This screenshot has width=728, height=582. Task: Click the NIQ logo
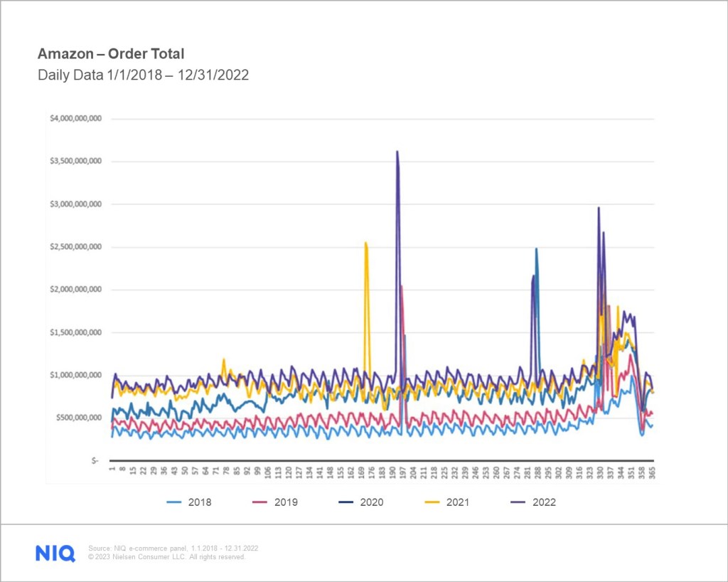[x=55, y=554]
